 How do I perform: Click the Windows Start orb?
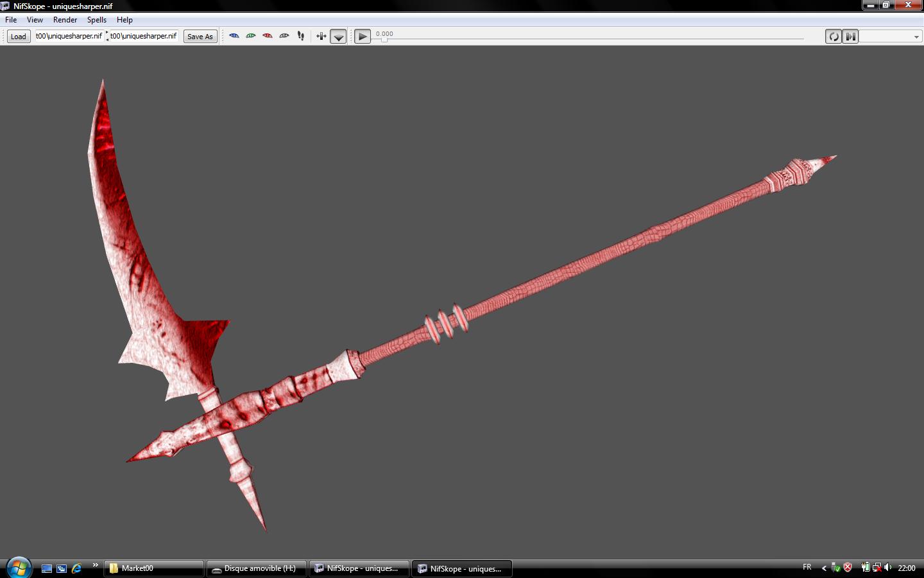19,568
